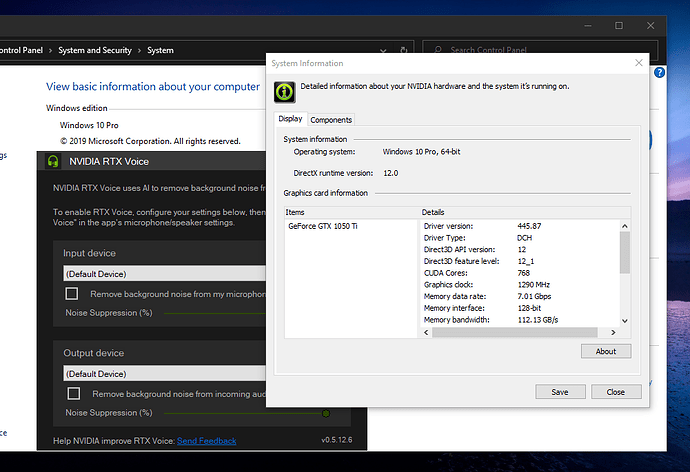Click the Driver Type DCH value
The image size is (690, 472).
[525, 238]
